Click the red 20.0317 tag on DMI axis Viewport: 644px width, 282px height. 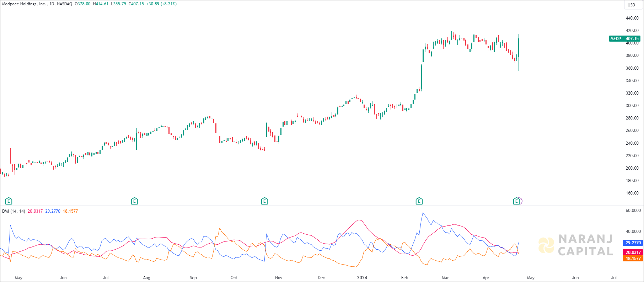633,252
